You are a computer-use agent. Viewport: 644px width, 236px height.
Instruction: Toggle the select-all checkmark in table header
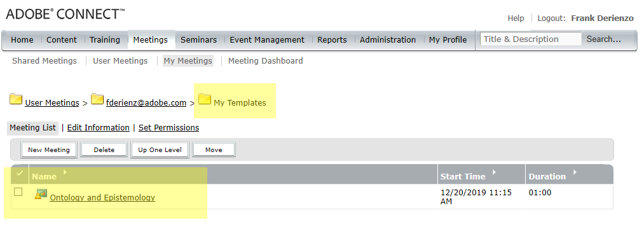pyautogui.click(x=19, y=174)
